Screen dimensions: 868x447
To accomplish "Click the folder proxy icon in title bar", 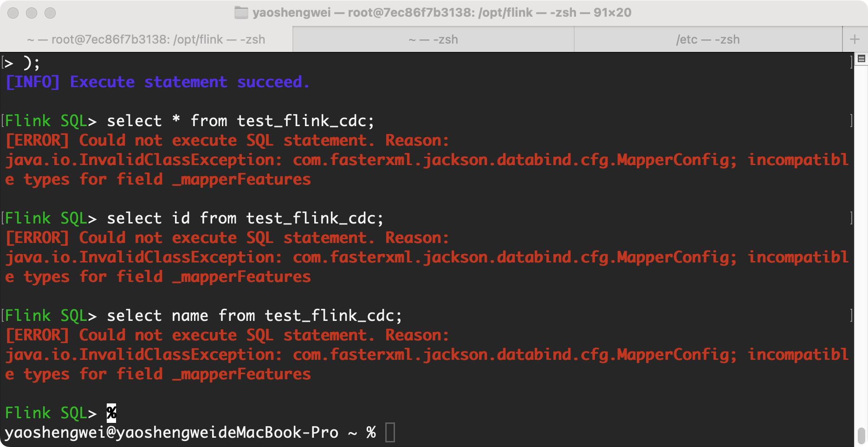I will point(241,13).
